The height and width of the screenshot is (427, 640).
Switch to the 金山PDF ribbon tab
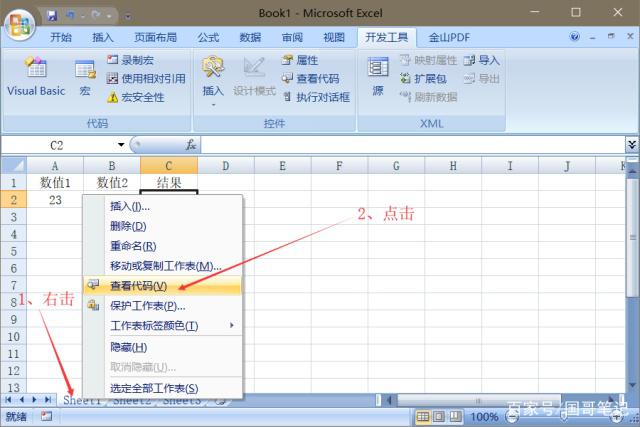(449, 38)
